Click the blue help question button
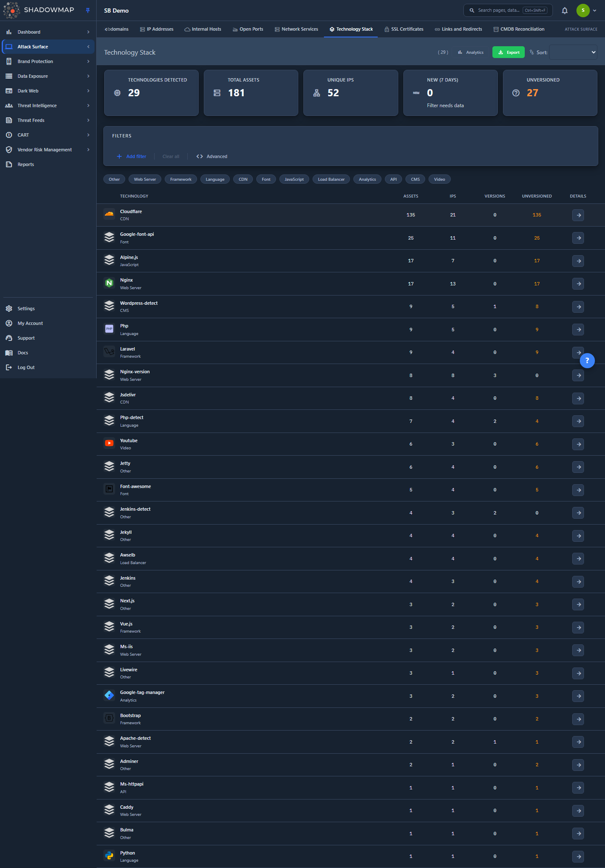The height and width of the screenshot is (868, 605). point(587,360)
